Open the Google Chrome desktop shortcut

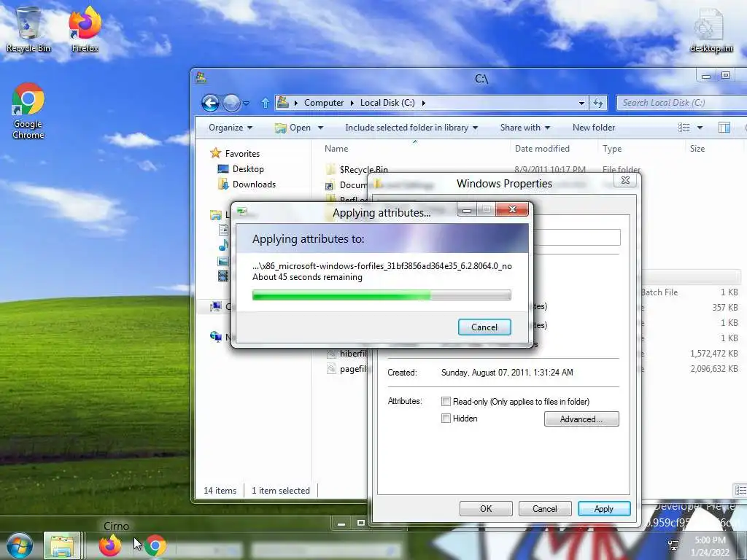click(x=28, y=112)
